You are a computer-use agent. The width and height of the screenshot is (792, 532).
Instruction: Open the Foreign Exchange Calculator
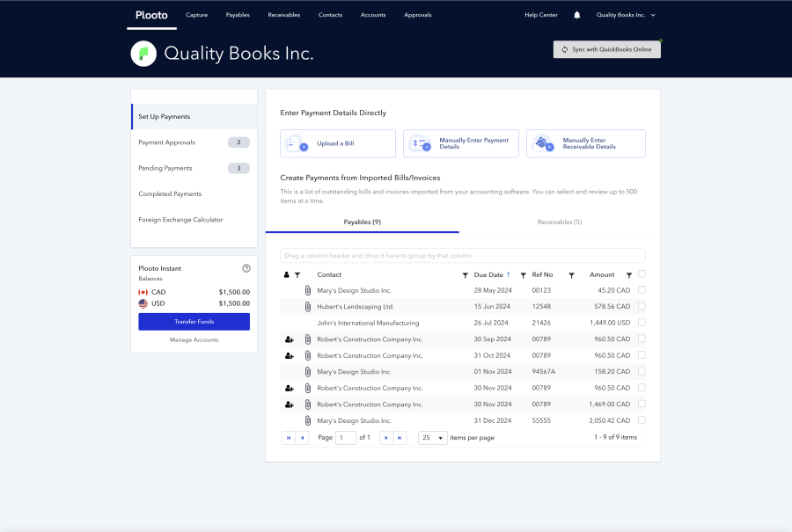click(194, 220)
